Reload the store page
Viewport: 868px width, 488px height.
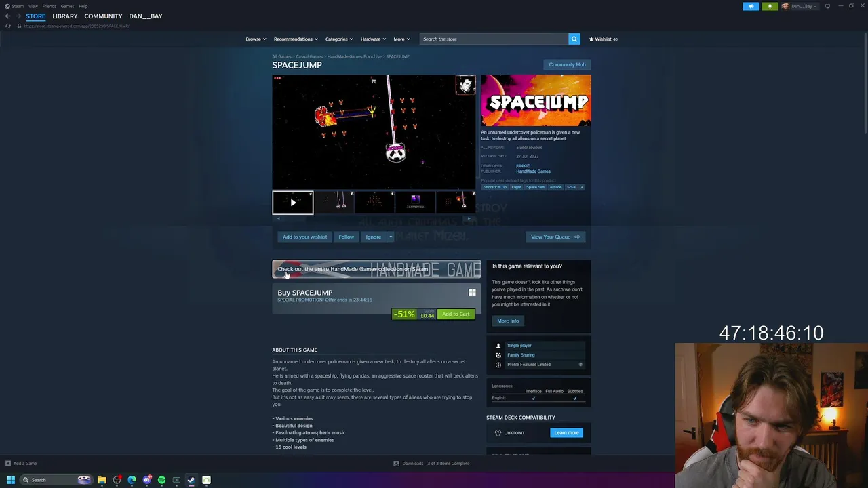[x=8, y=26]
